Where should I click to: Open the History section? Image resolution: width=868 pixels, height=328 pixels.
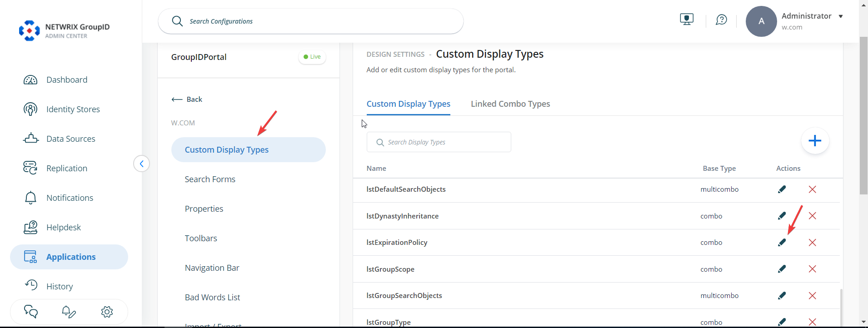coord(60,287)
